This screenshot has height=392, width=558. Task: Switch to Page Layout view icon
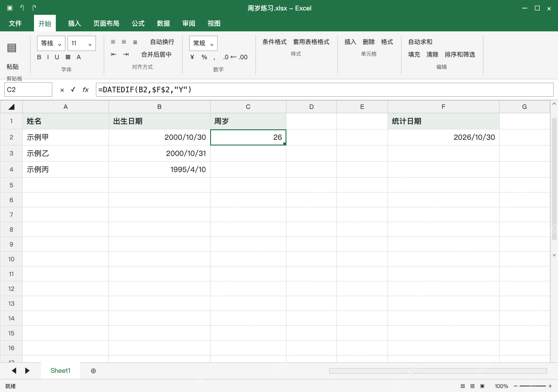pos(472,386)
